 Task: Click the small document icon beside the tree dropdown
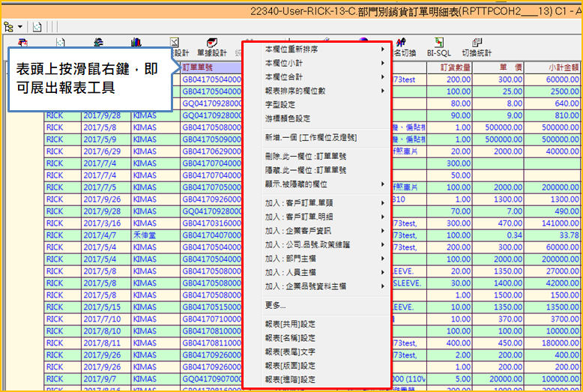tap(36, 25)
